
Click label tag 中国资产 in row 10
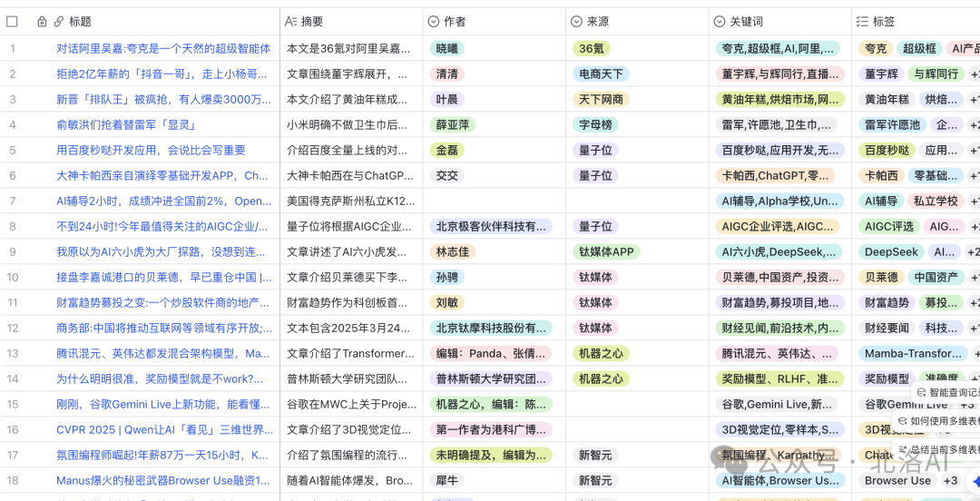click(x=936, y=278)
